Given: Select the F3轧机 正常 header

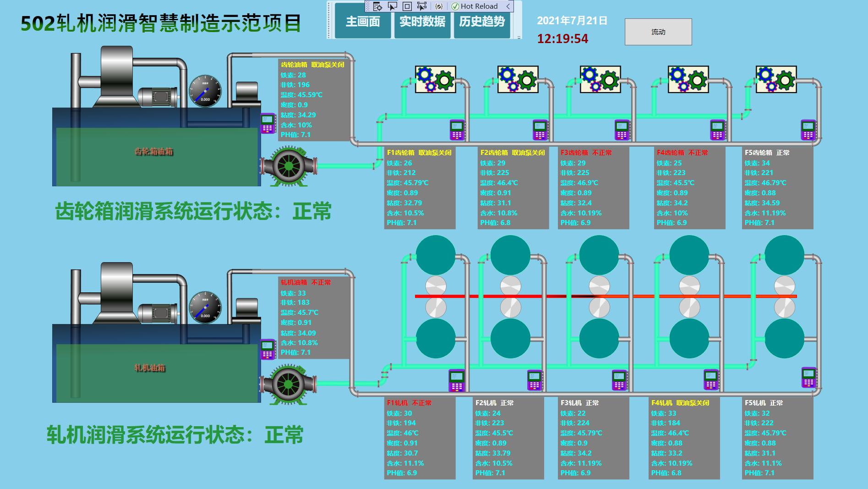Looking at the screenshot, I should (579, 403).
